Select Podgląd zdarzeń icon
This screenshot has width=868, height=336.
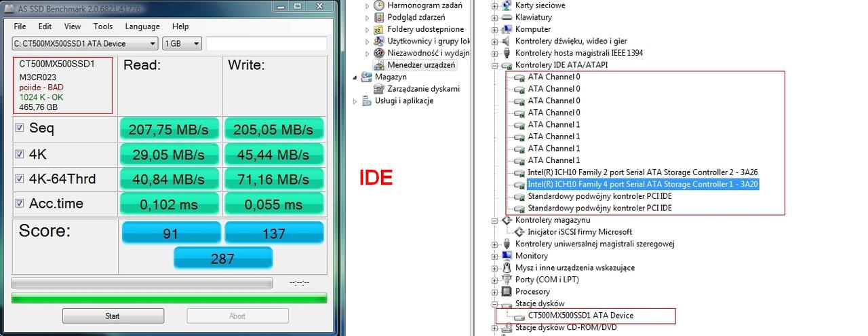coord(379,17)
